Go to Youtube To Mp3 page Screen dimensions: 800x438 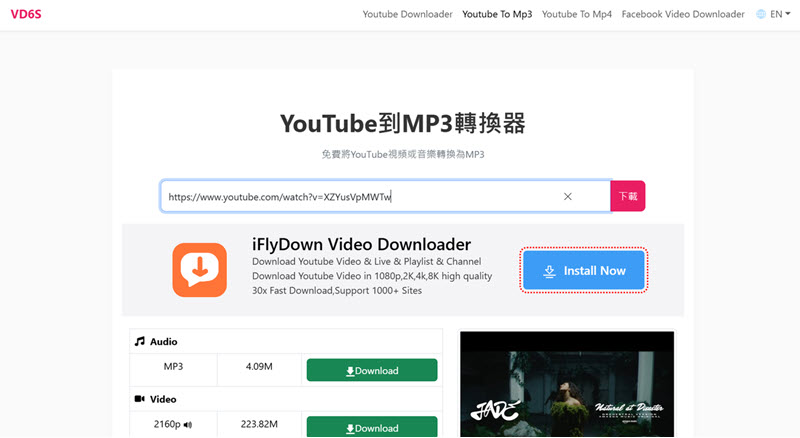point(497,14)
